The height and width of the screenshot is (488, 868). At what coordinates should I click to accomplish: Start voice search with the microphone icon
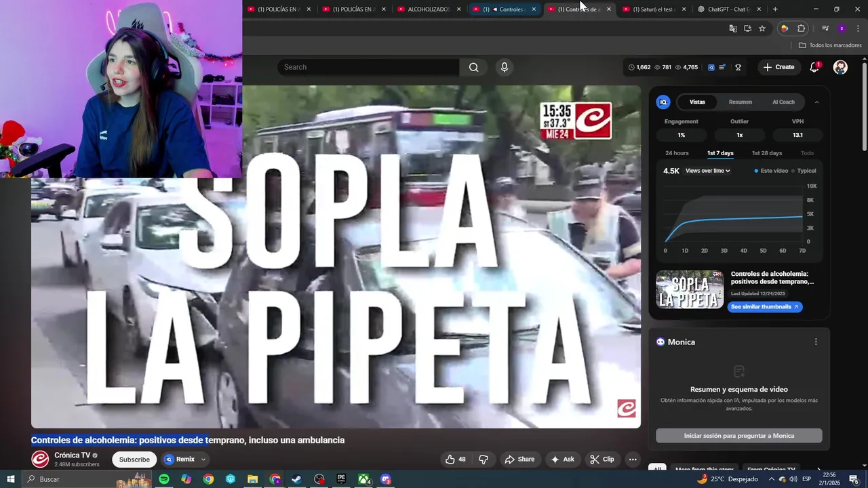504,67
